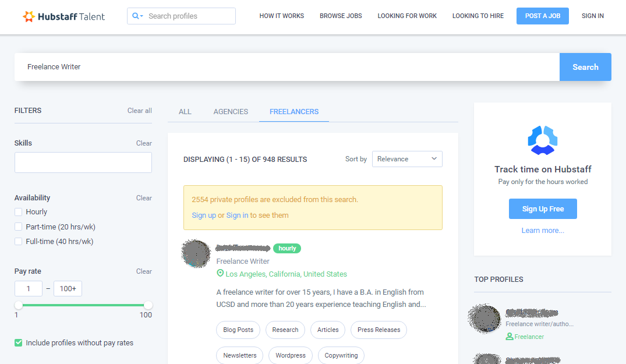Image resolution: width=626 pixels, height=364 pixels.
Task: Click the Wordpress skill tag
Action: point(290,355)
